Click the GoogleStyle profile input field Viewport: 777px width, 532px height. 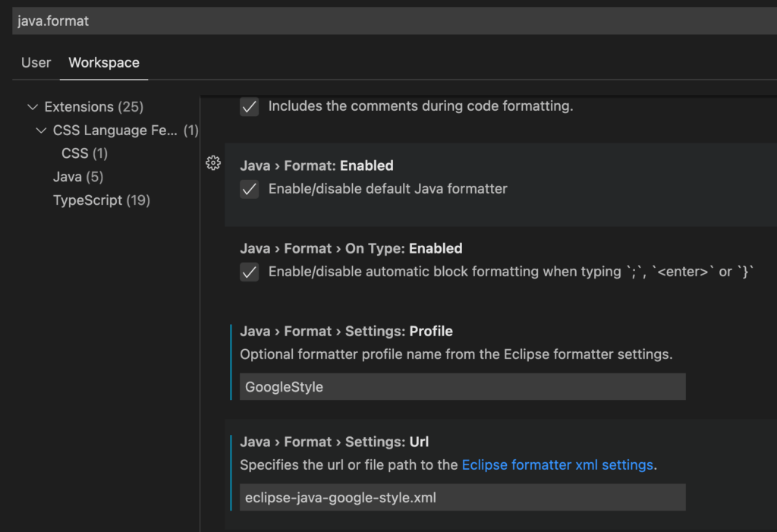point(462,386)
